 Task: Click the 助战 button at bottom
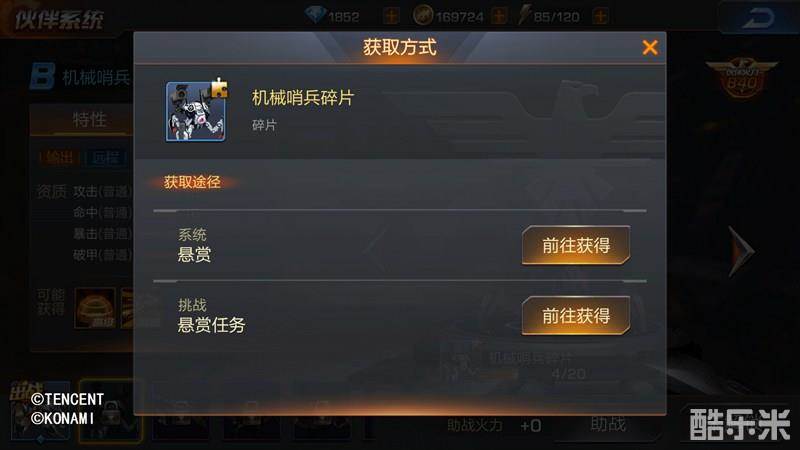pyautogui.click(x=608, y=424)
